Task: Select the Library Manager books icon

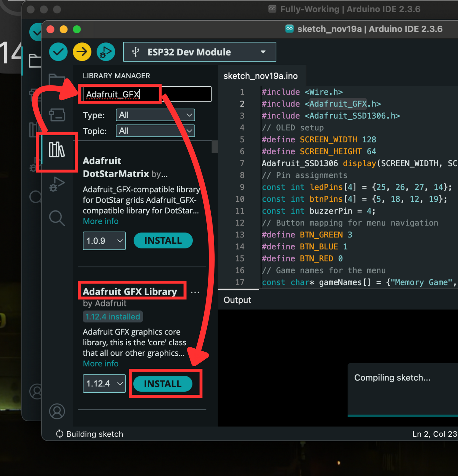Action: click(57, 150)
